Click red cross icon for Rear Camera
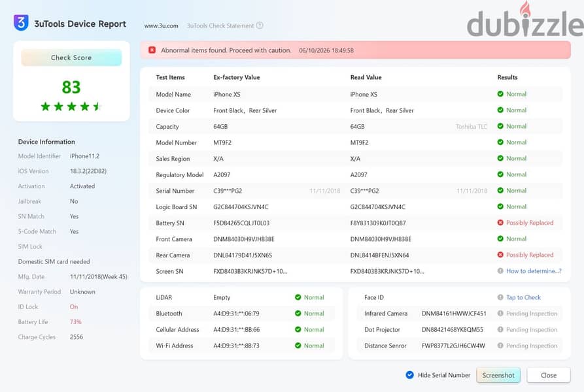 (500, 255)
